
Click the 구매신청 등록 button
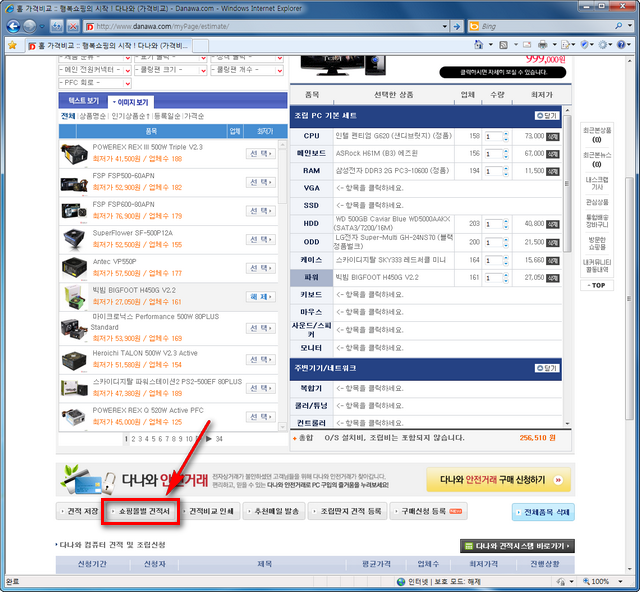[x=429, y=511]
